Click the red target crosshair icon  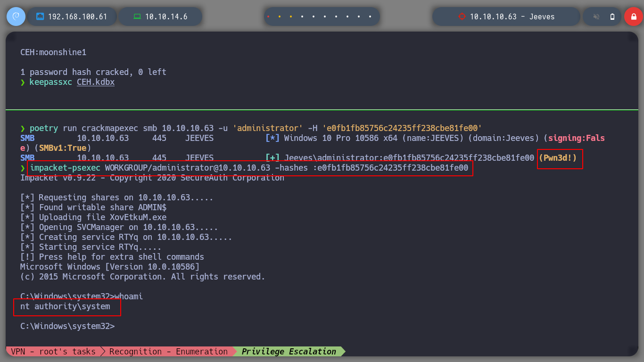(462, 16)
